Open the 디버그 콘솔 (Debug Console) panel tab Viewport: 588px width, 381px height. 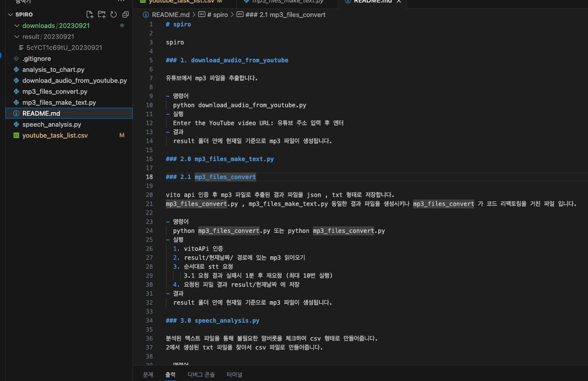point(201,375)
